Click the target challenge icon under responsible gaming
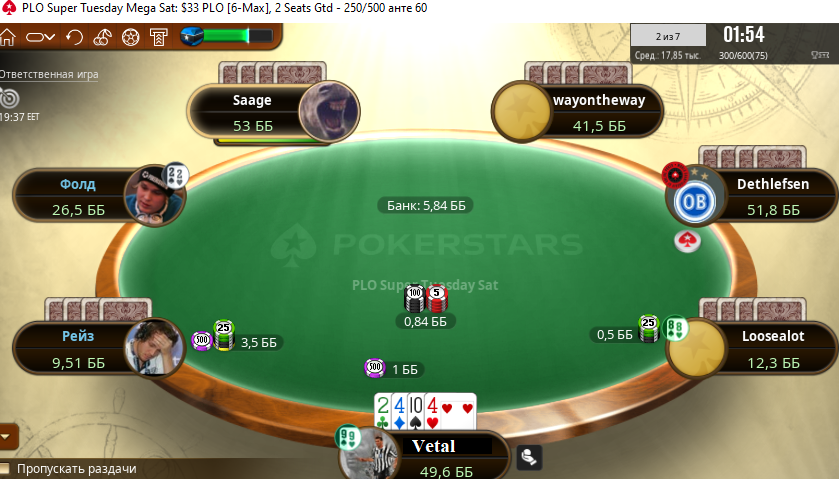Image resolution: width=839 pixels, height=479 pixels. (9, 98)
